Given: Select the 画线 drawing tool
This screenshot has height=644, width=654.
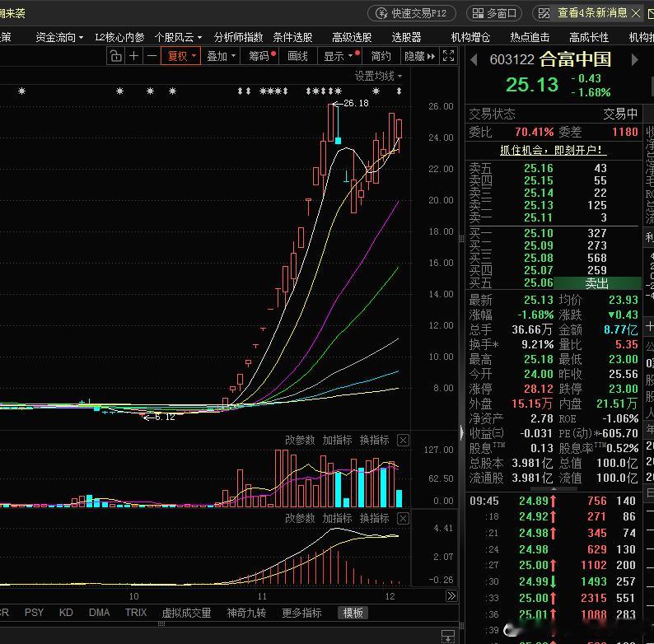Looking at the screenshot, I should tap(297, 56).
